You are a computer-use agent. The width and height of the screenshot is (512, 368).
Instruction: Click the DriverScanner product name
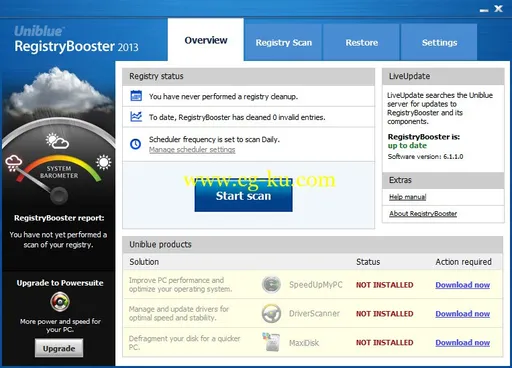coord(314,314)
